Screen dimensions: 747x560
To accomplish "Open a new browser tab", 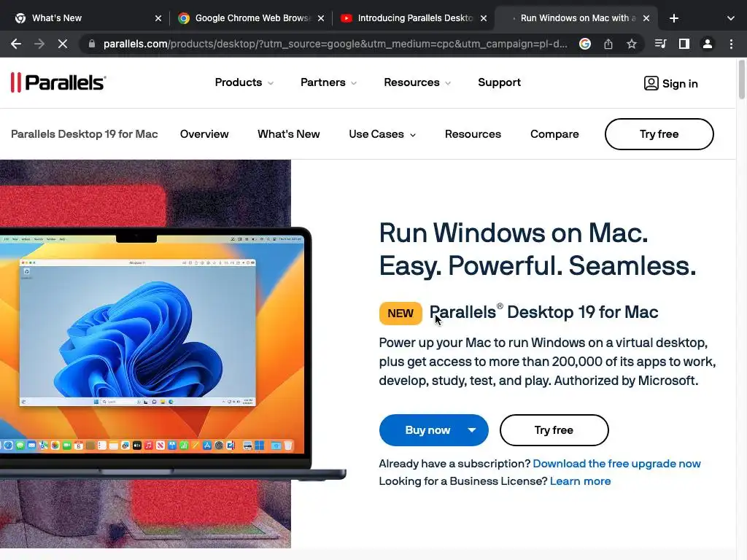I will click(673, 18).
